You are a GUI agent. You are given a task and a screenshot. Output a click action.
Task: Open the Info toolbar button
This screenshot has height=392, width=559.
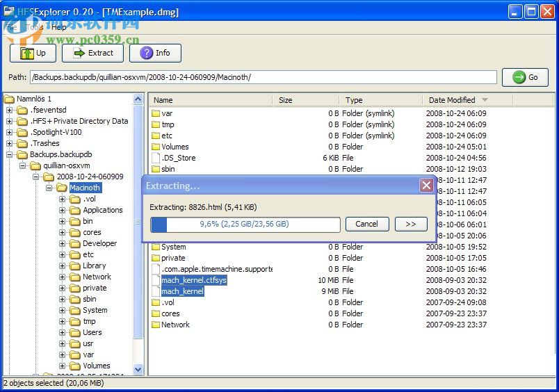click(x=155, y=53)
